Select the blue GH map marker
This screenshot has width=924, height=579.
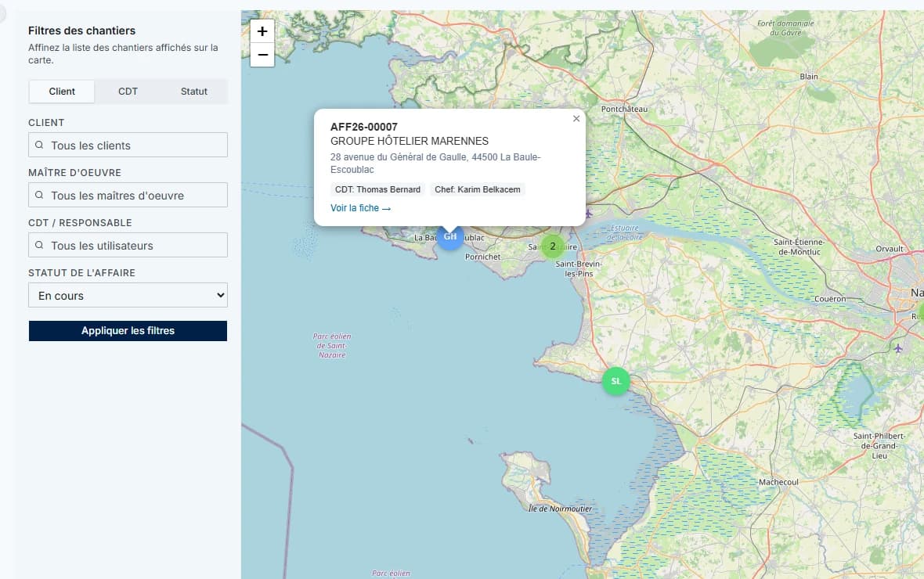pyautogui.click(x=450, y=237)
